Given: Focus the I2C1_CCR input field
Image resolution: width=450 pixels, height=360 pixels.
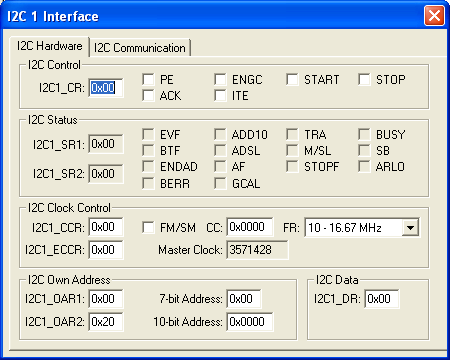Looking at the screenshot, I should [x=106, y=227].
